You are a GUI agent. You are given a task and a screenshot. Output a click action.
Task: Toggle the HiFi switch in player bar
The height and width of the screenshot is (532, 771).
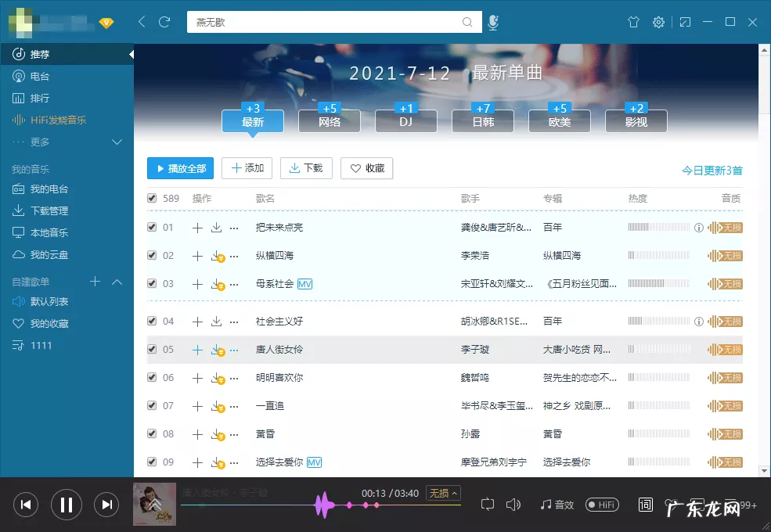601,505
